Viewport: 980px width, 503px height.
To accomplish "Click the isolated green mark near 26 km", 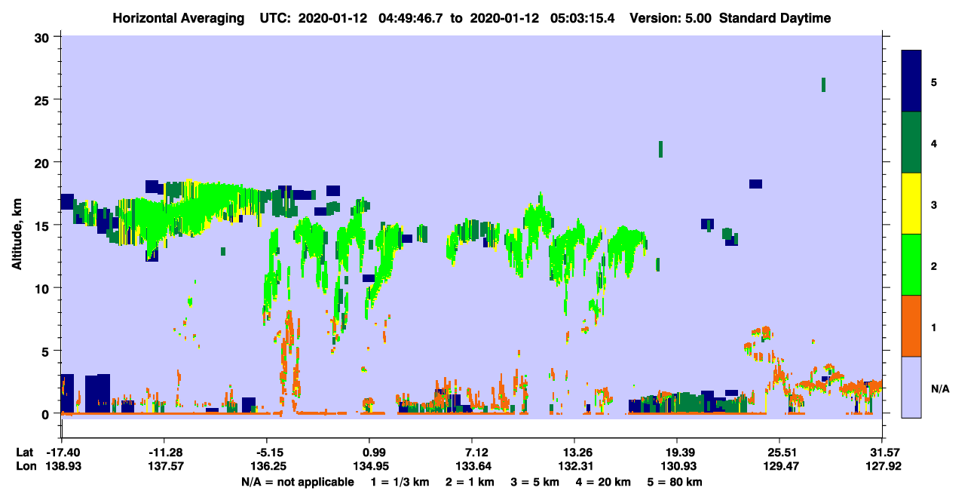I will pos(823,84).
